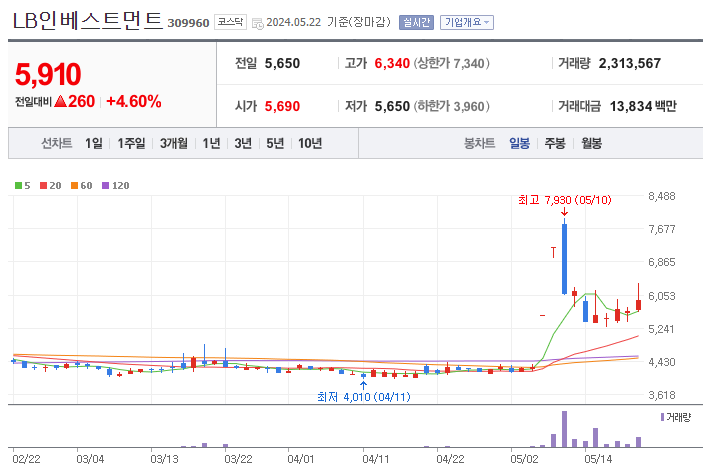Click the +4.60% change rate
The width and height of the screenshot is (703, 476).
pos(134,101)
